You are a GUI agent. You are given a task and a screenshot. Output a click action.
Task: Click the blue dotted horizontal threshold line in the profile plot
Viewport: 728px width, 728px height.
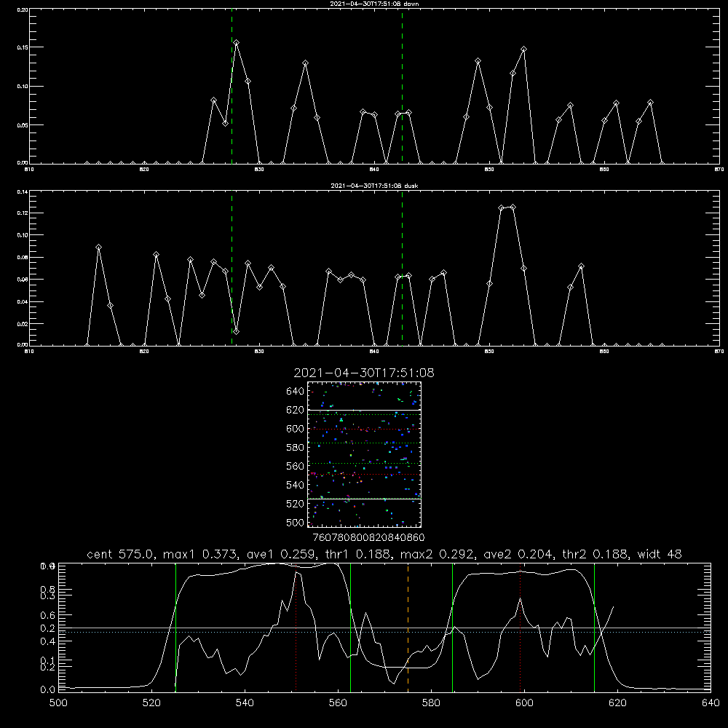click(x=384, y=633)
